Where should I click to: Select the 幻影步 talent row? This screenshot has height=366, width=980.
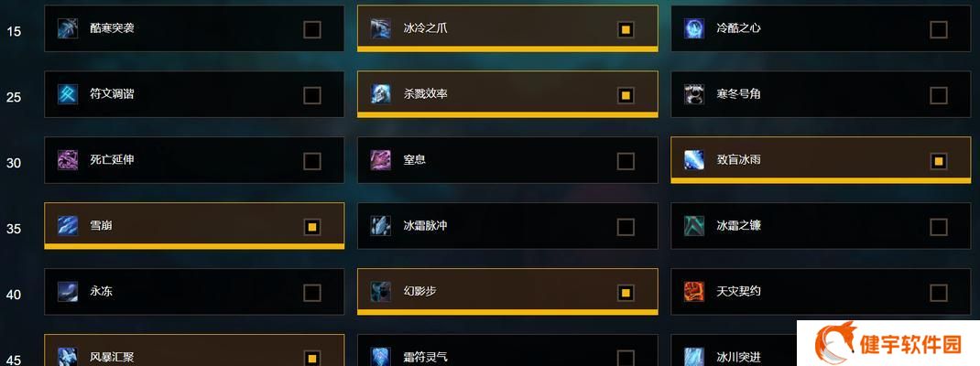[507, 292]
